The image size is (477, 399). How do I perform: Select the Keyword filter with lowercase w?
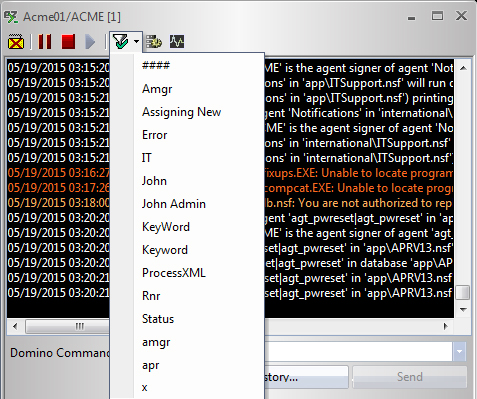[165, 250]
